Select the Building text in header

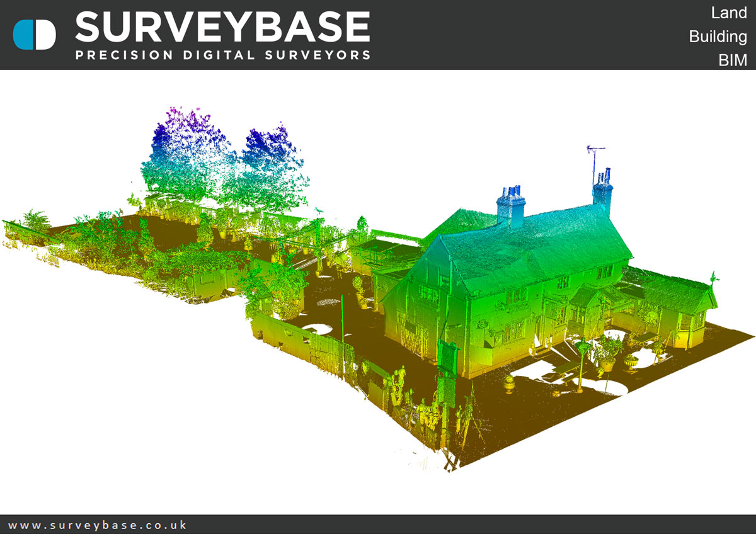718,37
